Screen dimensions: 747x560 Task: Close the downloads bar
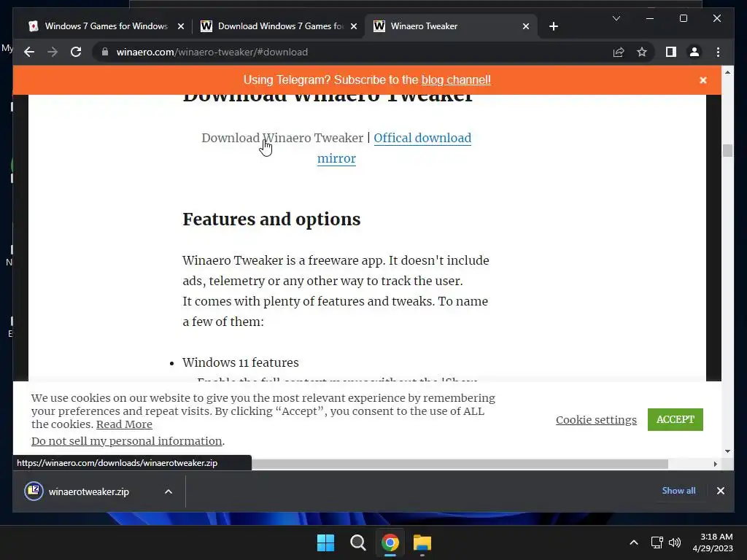point(720,491)
